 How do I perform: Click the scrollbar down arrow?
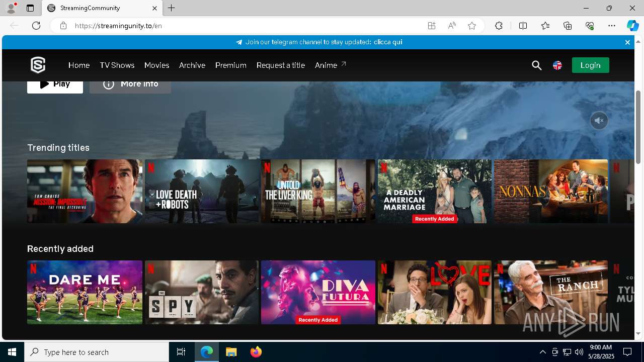coord(638,334)
